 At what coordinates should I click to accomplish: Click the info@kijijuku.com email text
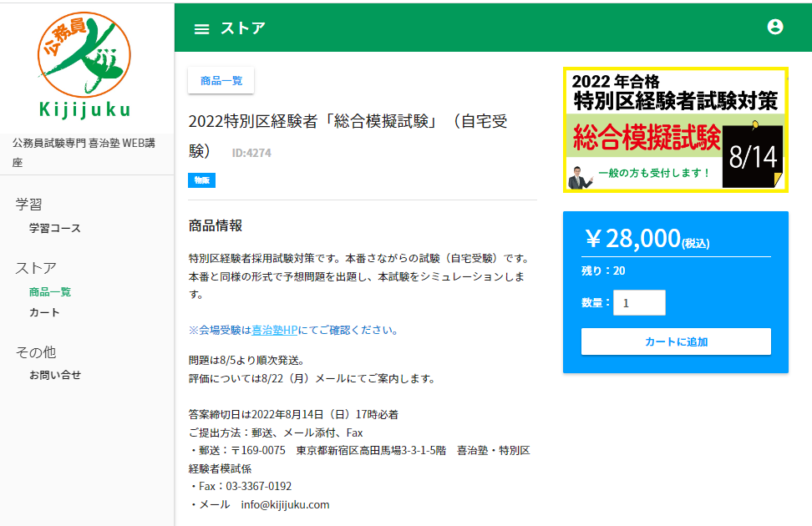(285, 504)
